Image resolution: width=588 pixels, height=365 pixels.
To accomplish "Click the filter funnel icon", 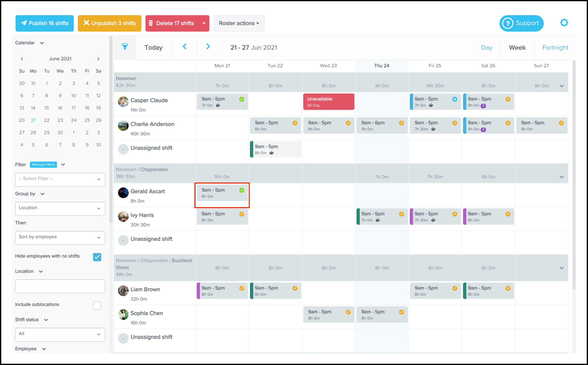I will pyautogui.click(x=125, y=47).
